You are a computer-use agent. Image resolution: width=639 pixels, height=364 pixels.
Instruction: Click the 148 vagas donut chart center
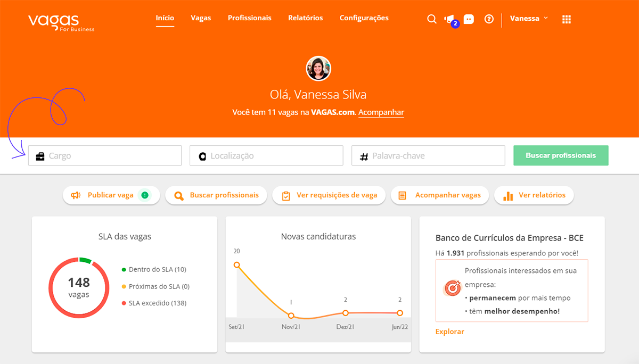79,287
